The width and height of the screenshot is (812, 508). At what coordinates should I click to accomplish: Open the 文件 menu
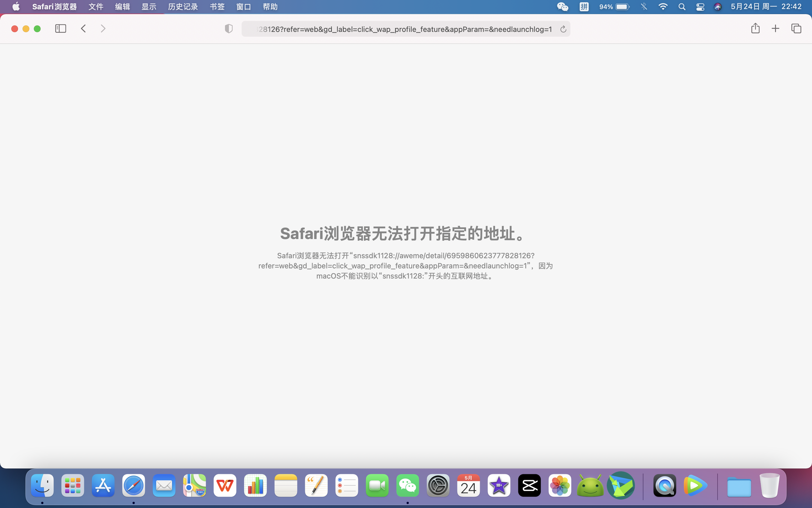[96, 7]
